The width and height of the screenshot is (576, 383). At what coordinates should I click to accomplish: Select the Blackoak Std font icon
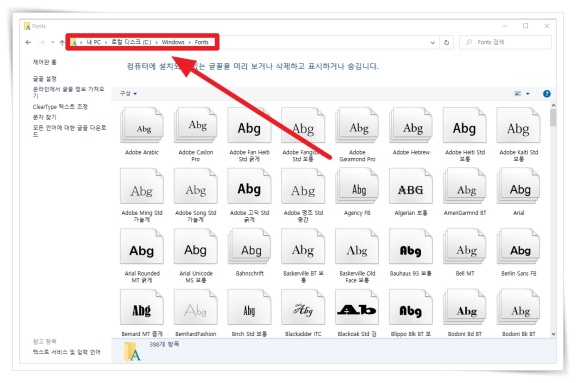click(357, 307)
